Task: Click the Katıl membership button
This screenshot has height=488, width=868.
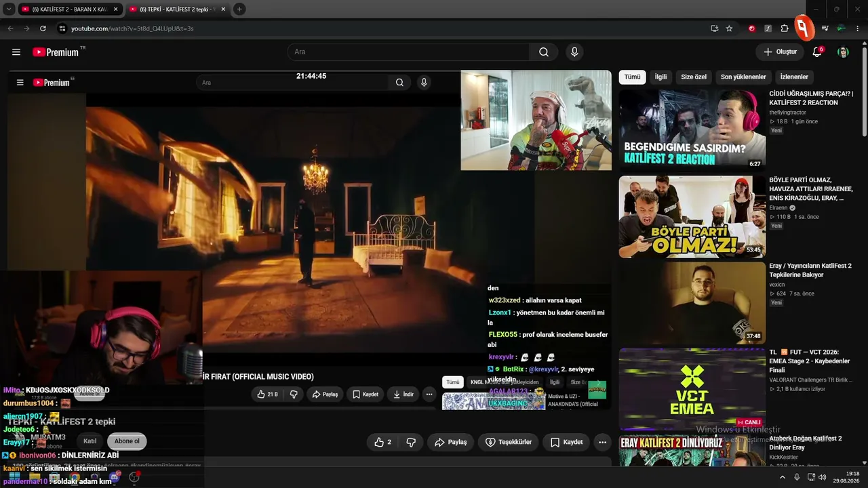Action: [x=90, y=441]
